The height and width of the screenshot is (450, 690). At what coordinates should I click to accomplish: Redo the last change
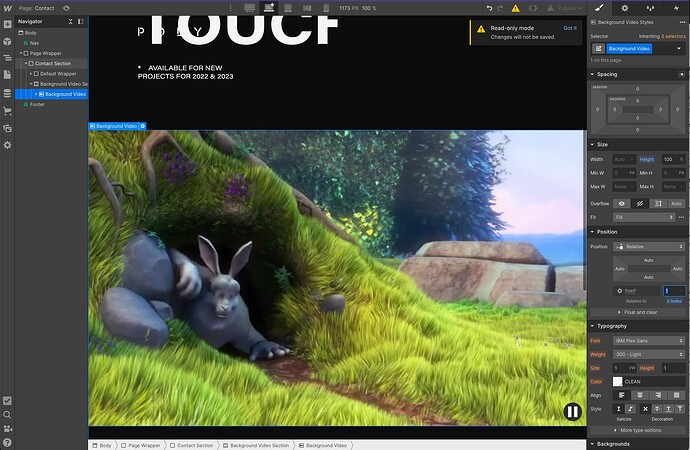point(500,8)
